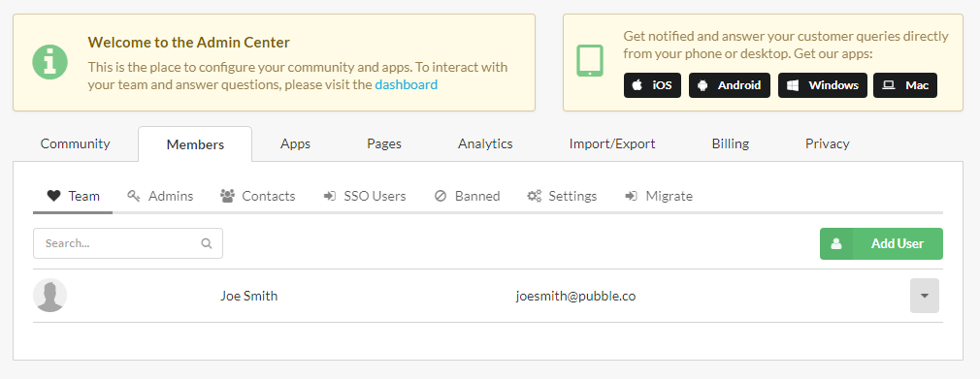This screenshot has width=980, height=379.
Task: Click the green info circle icon
Action: [x=50, y=62]
